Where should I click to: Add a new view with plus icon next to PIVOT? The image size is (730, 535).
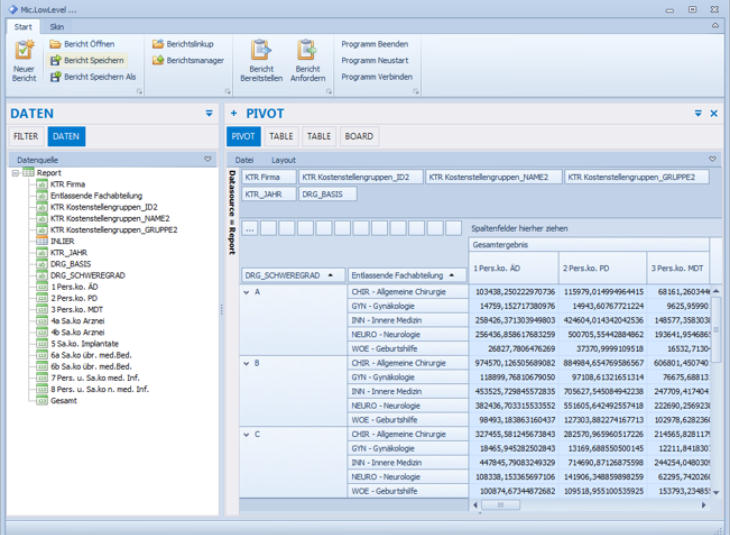(x=234, y=114)
